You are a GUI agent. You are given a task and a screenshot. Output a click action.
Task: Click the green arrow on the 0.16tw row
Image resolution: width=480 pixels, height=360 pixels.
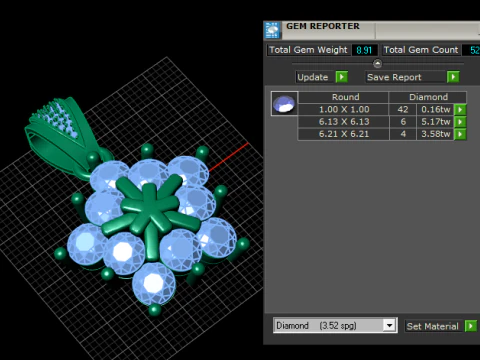[460, 109]
